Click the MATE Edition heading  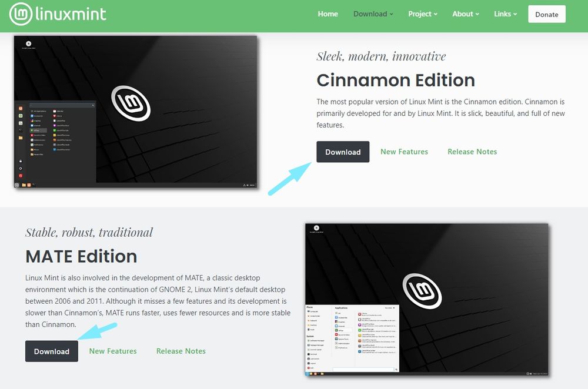point(81,256)
